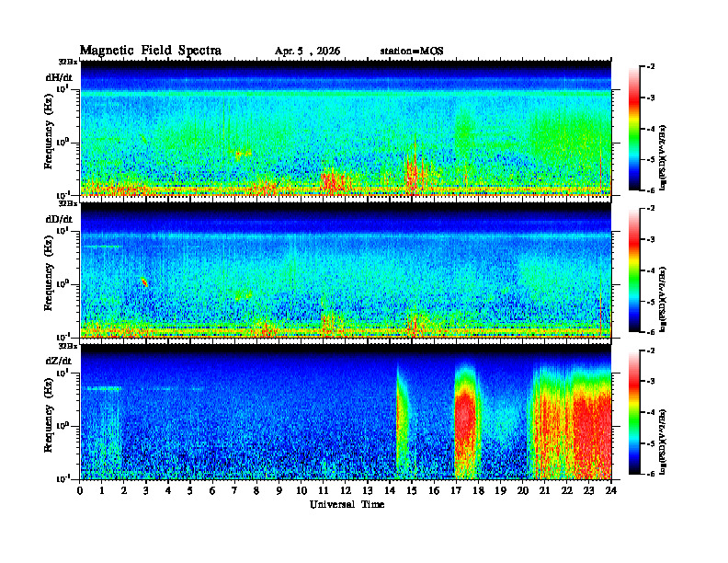Click log(PSD) units label beside dZ/dt color bar
728x563 pixels.
tap(663, 442)
